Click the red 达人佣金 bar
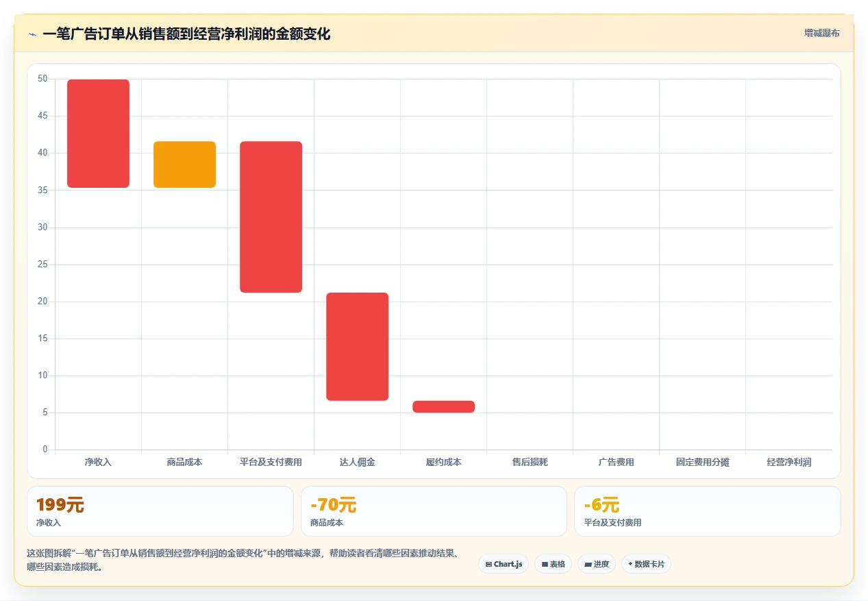The image size is (868, 601). coord(357,347)
